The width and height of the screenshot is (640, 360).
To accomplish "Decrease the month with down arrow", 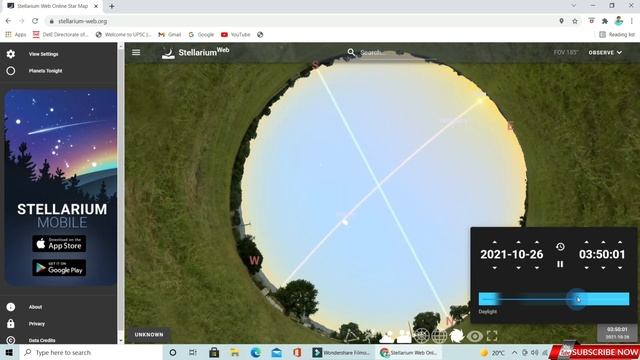I will [518, 268].
